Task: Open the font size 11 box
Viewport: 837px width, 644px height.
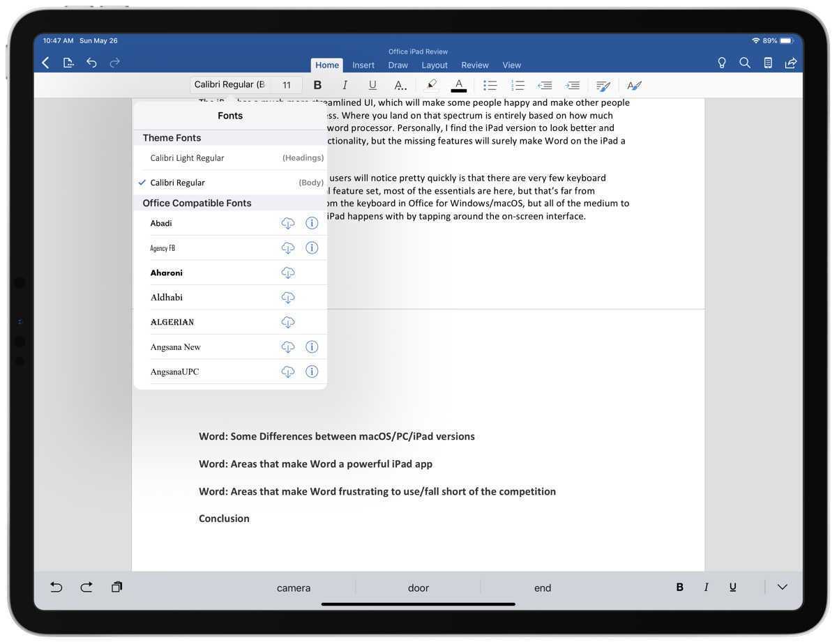Action: [x=287, y=85]
